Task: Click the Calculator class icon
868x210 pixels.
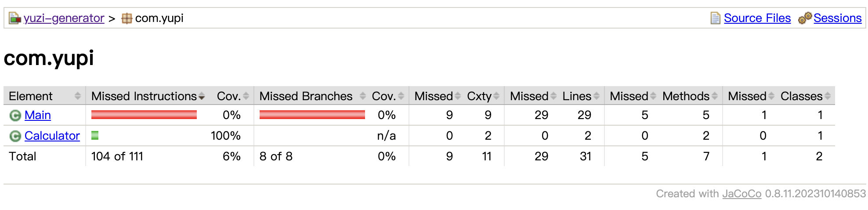Action: pyautogui.click(x=15, y=136)
